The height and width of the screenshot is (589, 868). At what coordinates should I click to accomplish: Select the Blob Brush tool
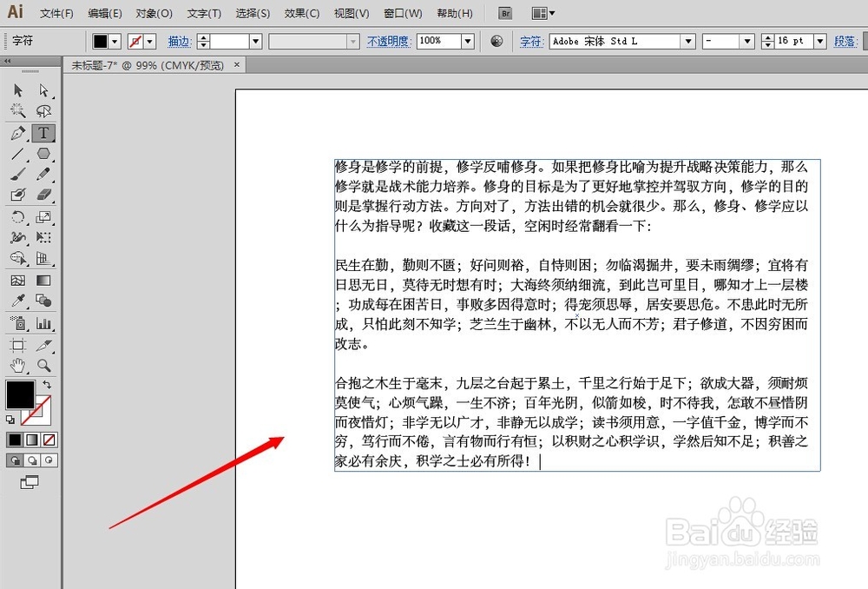tap(17, 195)
